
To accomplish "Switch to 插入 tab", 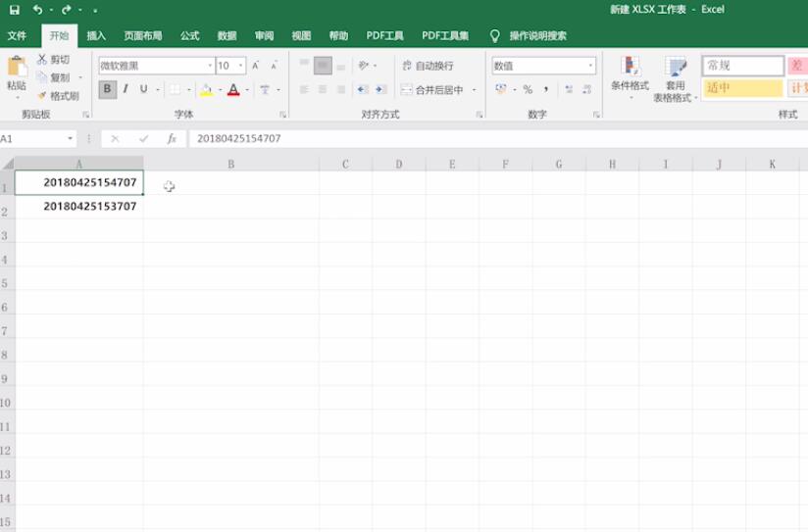I will pyautogui.click(x=96, y=35).
